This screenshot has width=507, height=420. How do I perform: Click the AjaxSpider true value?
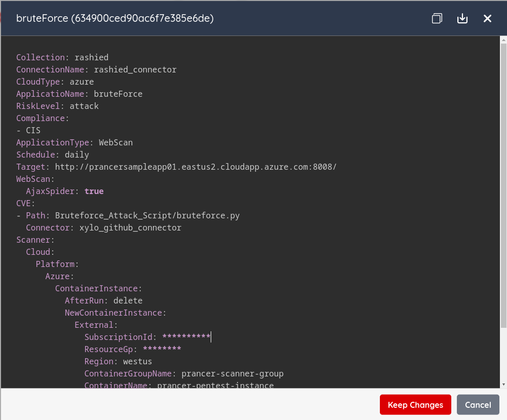(94, 191)
